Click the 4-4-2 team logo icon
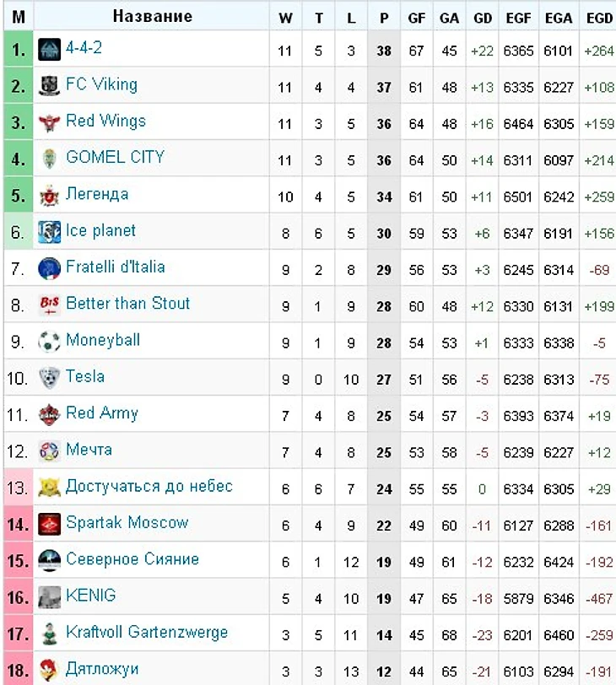This screenshot has width=616, height=685. [49, 49]
